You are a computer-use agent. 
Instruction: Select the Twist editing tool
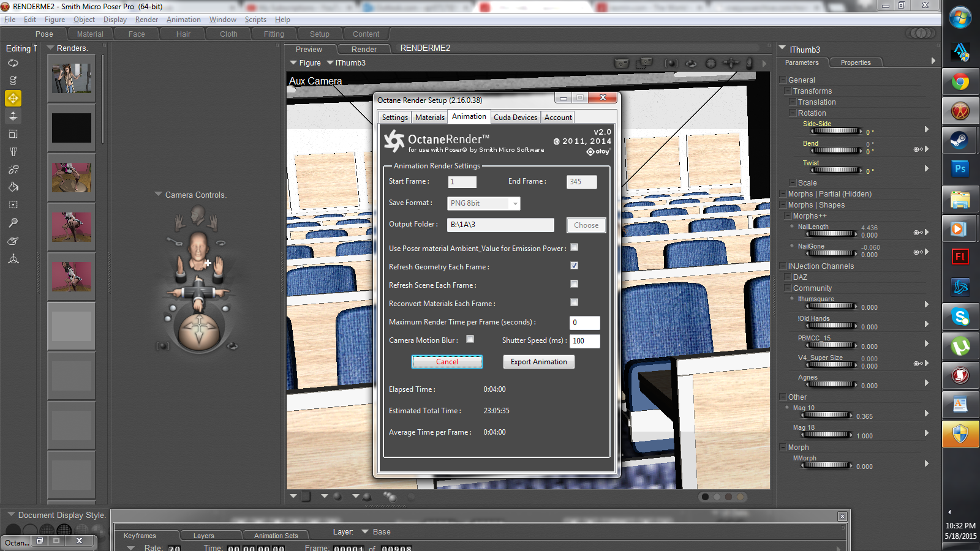13,80
